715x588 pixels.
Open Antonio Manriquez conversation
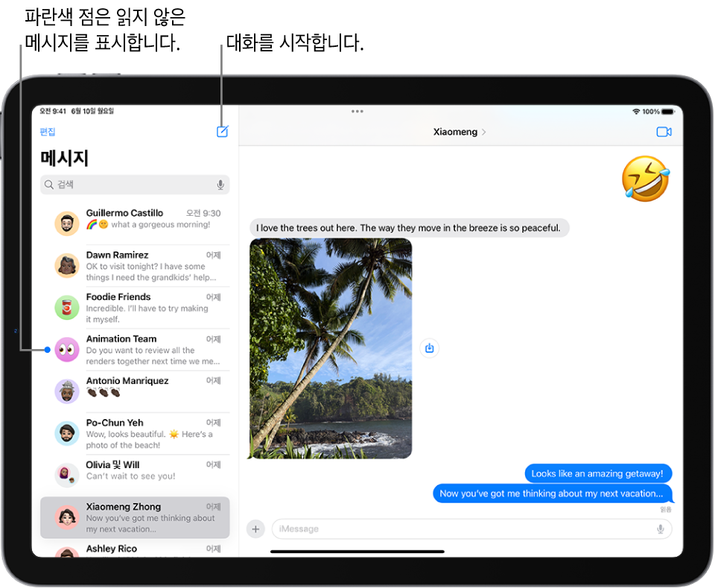point(135,391)
